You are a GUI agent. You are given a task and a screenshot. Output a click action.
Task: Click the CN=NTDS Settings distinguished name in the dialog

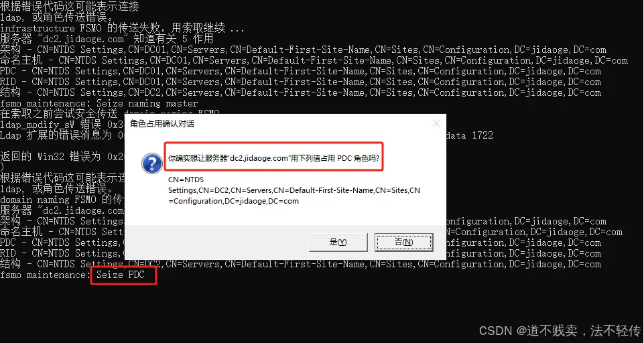[294, 190]
